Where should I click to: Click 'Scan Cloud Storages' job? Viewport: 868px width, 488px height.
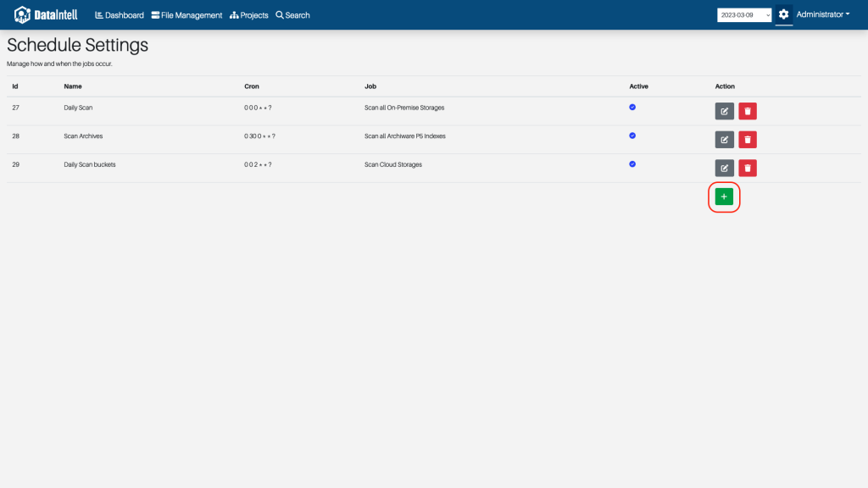(x=393, y=165)
